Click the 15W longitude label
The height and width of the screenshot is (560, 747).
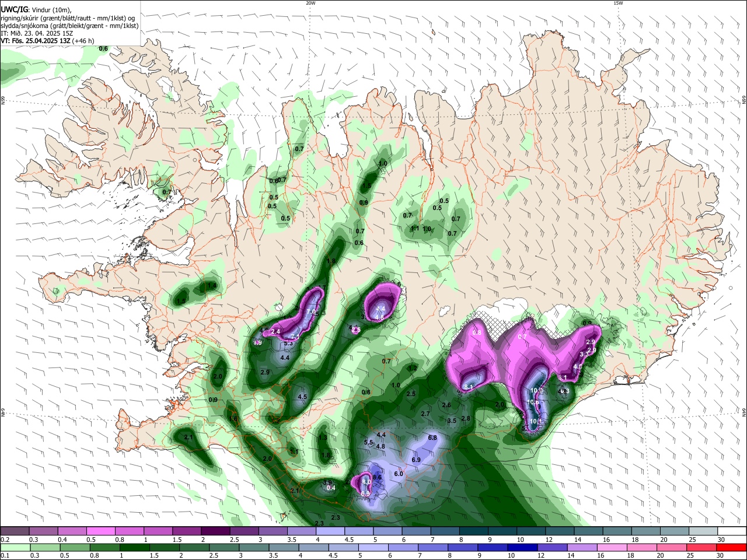point(618,3)
